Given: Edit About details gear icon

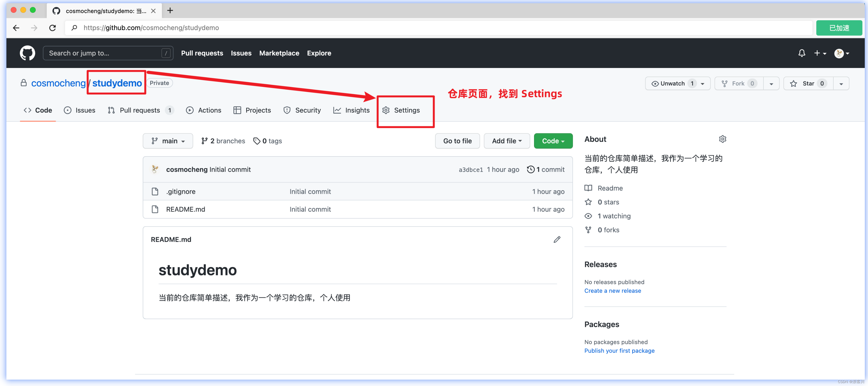Looking at the screenshot, I should (722, 139).
